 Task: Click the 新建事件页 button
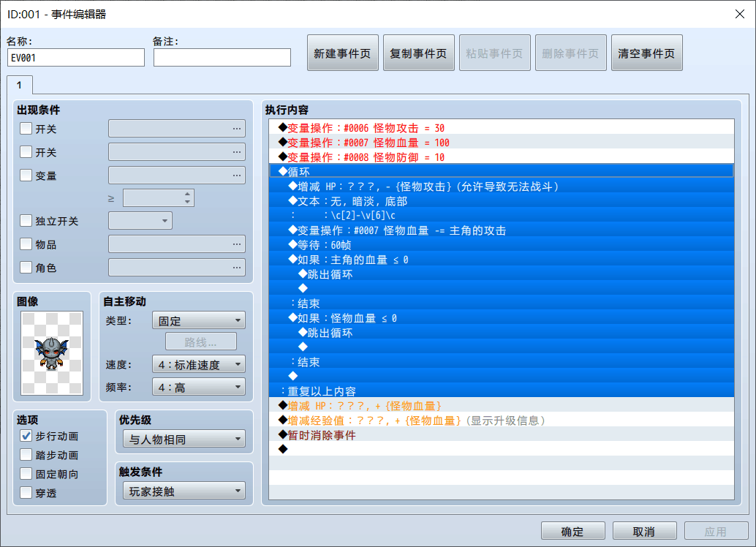(x=343, y=53)
